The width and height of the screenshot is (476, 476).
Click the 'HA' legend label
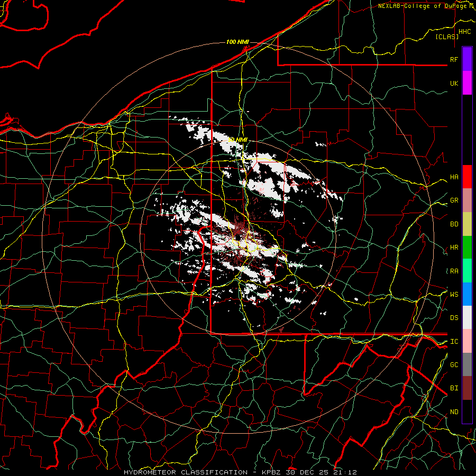pyautogui.click(x=454, y=177)
